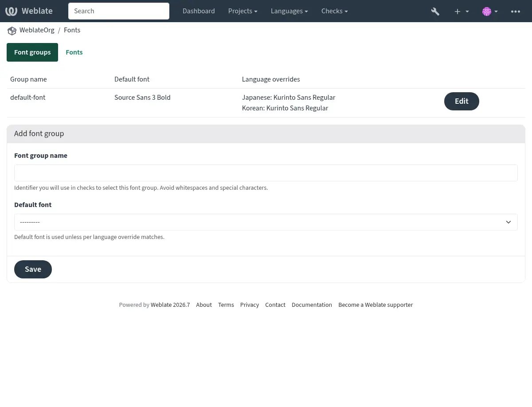Open the wrench management icon
This screenshot has width=532, height=407.
click(x=435, y=11)
